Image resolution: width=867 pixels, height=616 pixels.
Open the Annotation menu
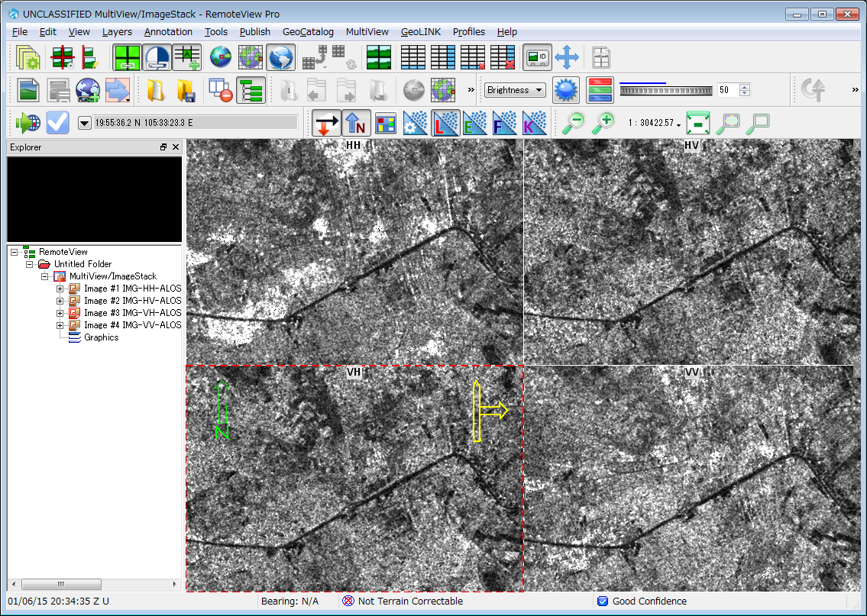point(168,31)
